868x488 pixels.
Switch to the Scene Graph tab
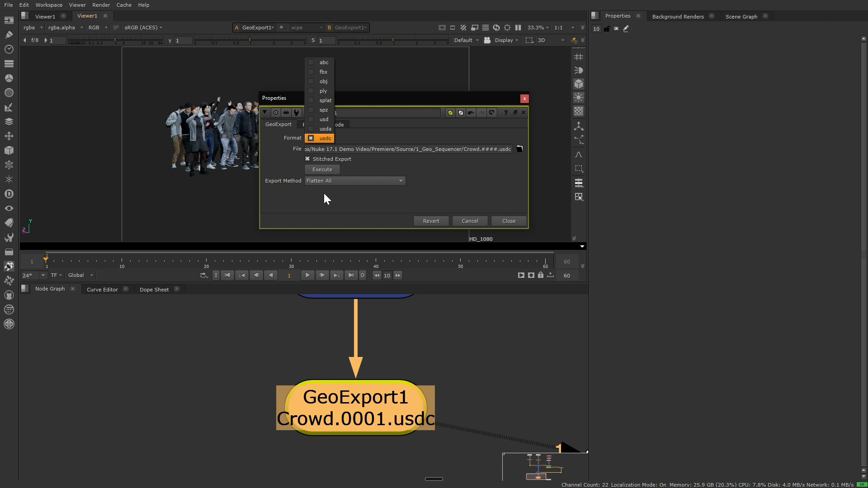tap(741, 17)
